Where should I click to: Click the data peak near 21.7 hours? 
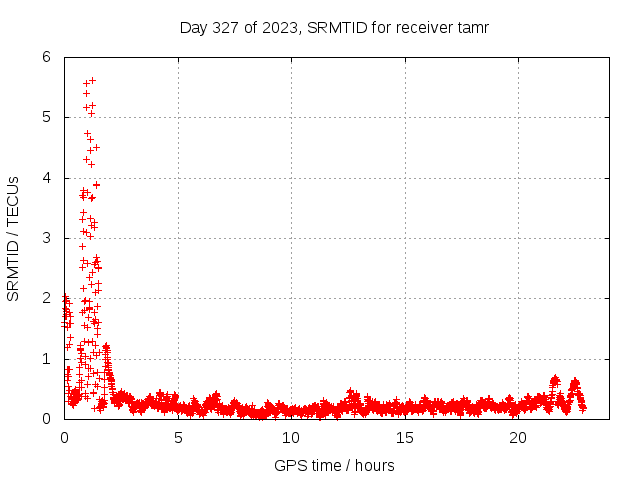[x=555, y=379]
